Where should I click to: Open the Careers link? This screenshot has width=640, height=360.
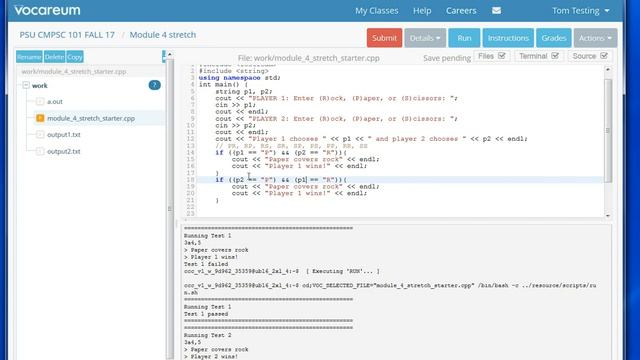[461, 11]
